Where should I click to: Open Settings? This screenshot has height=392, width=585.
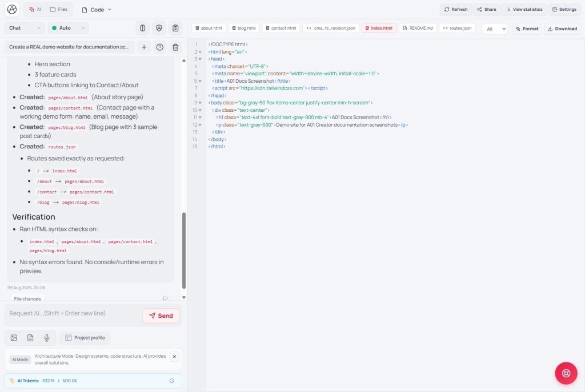coord(564,9)
